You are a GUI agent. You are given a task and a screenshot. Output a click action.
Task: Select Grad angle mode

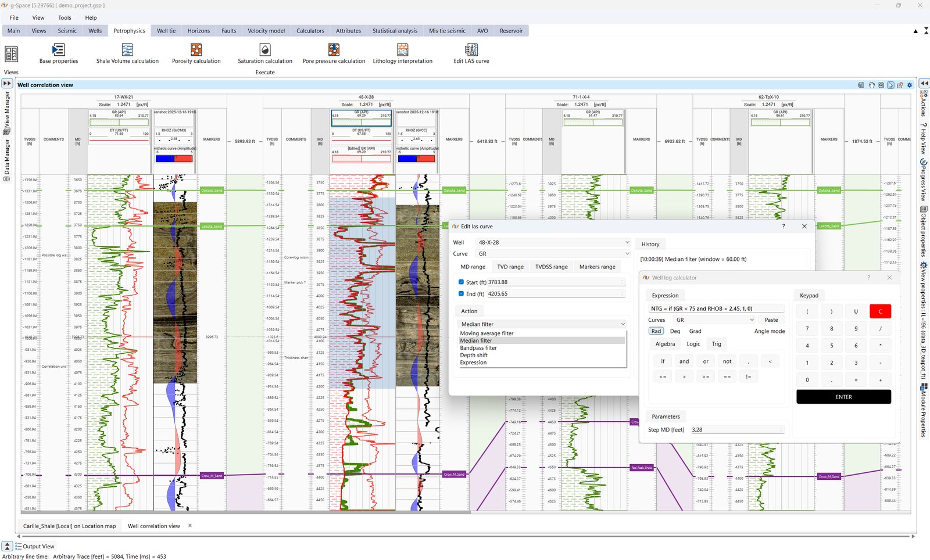click(695, 331)
